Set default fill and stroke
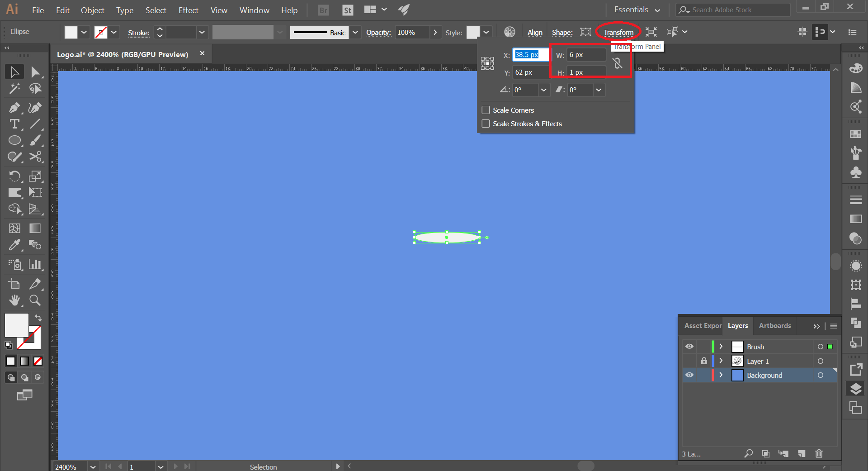The width and height of the screenshot is (868, 471). coord(9,345)
